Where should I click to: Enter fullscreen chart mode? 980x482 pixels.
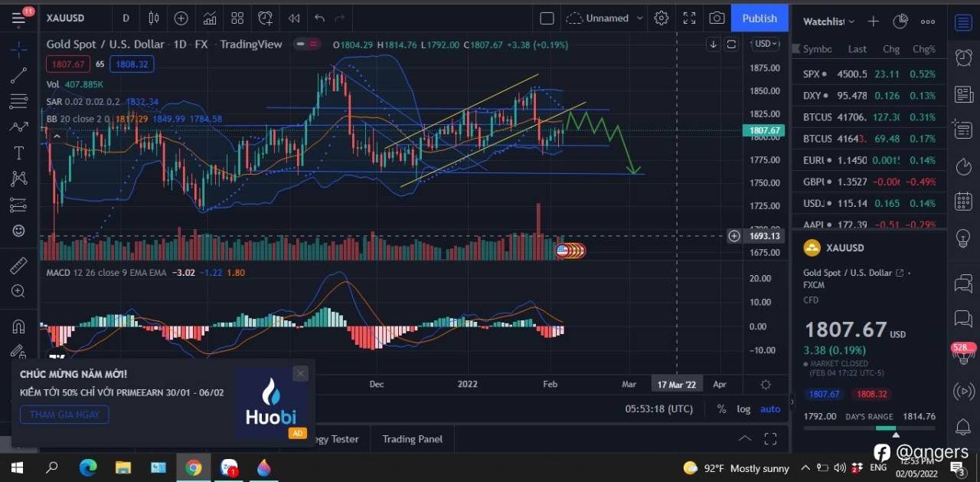click(689, 18)
